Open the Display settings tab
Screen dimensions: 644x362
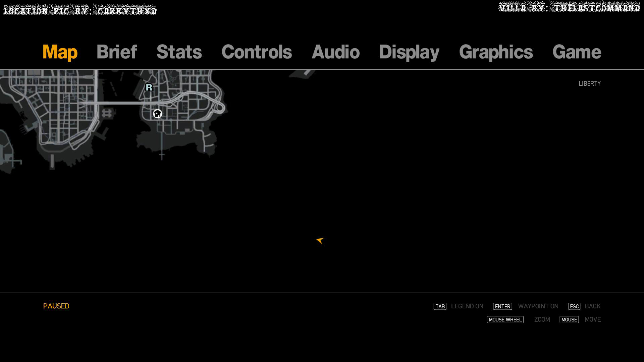pyautogui.click(x=409, y=52)
